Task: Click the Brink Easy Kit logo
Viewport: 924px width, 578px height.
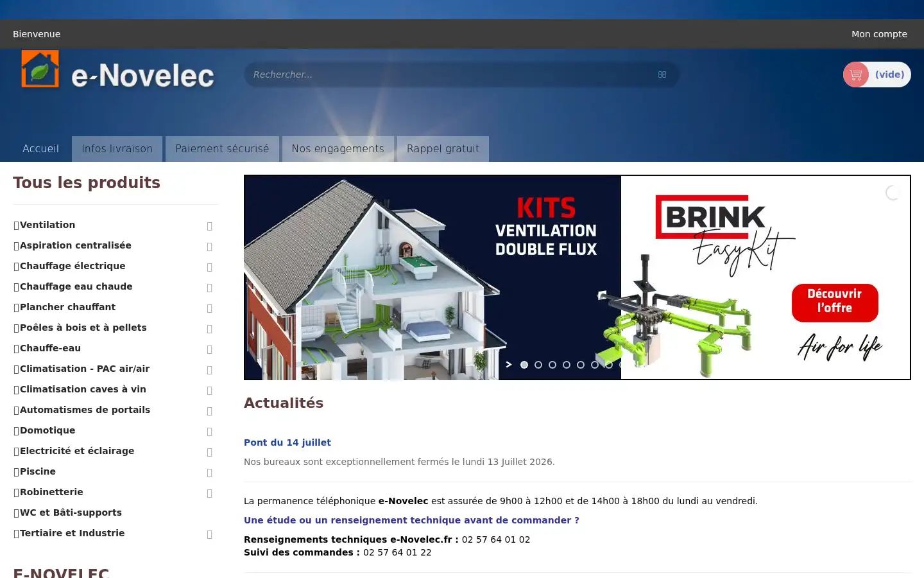Action: coord(725,234)
